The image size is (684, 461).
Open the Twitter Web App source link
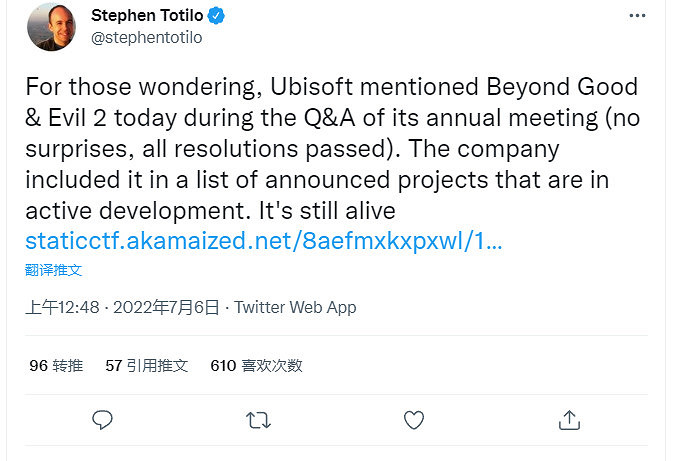pyautogui.click(x=295, y=307)
